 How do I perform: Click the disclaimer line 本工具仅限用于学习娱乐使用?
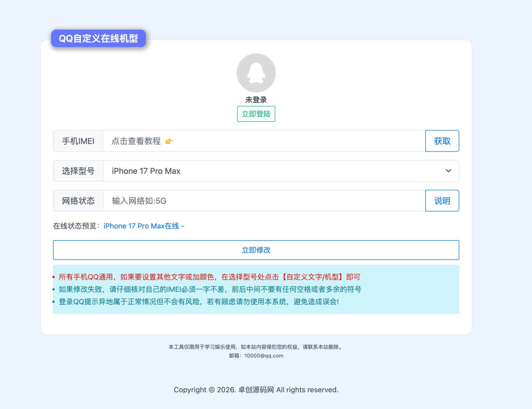tap(256, 347)
